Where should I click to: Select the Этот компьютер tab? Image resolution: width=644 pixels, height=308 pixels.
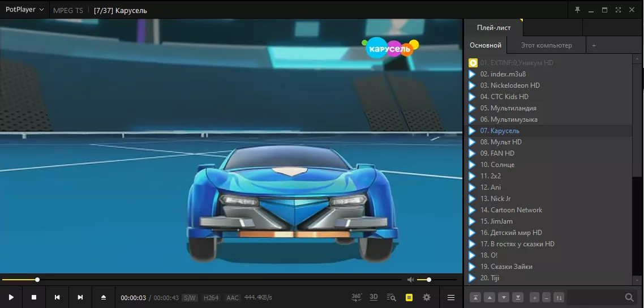tap(546, 45)
